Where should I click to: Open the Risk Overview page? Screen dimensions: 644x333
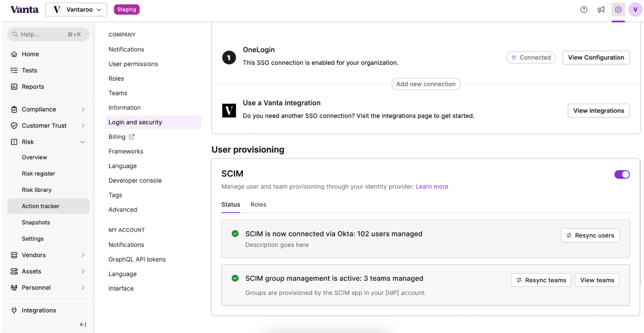(x=34, y=158)
